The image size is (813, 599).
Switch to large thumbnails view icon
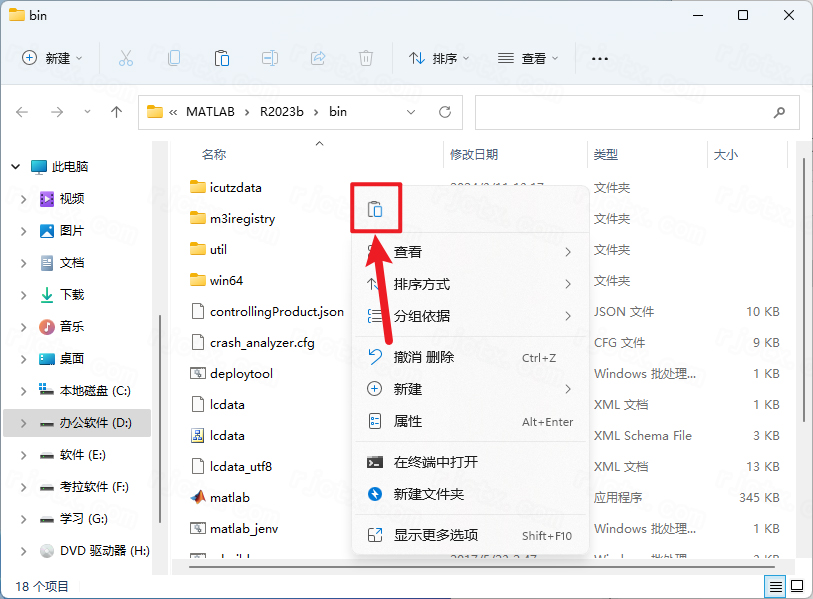pyautogui.click(x=797, y=585)
